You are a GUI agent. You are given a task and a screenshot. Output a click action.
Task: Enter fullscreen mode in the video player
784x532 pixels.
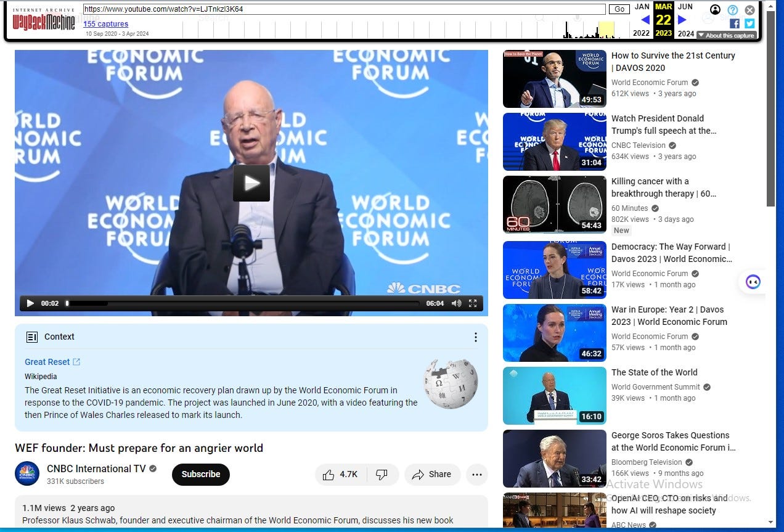[x=473, y=303]
